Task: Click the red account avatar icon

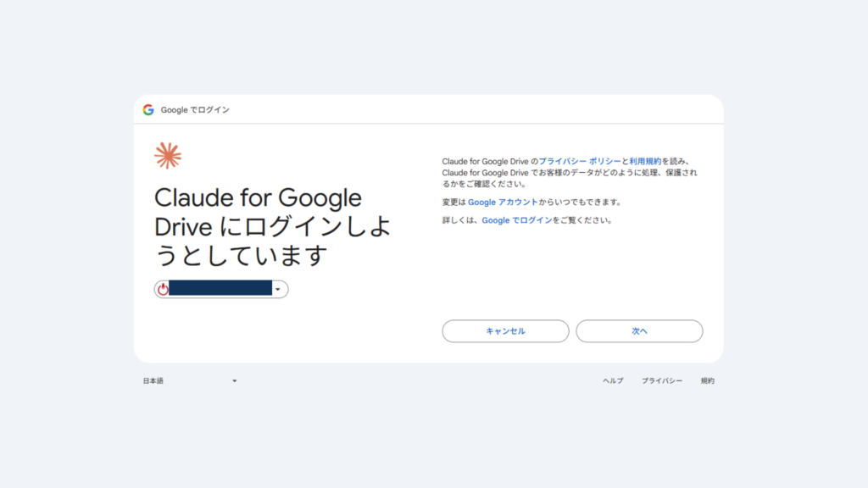Action: tap(163, 289)
